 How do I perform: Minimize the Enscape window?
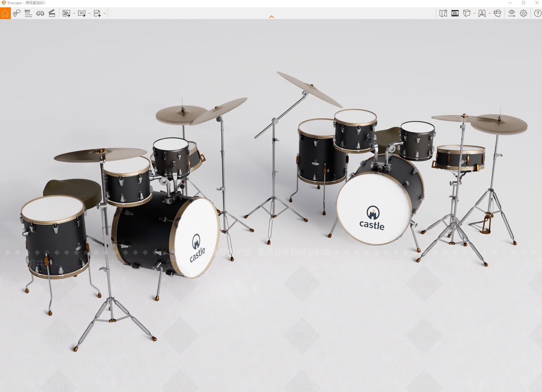tap(510, 3)
